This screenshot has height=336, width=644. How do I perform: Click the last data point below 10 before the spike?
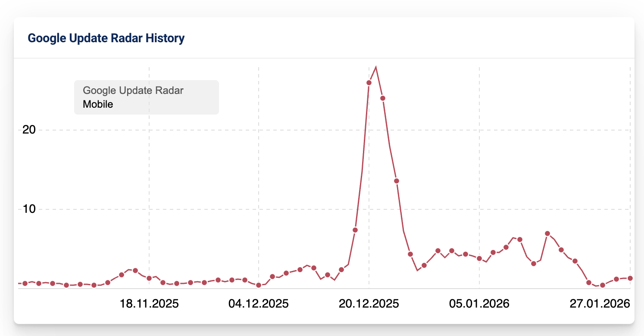[355, 230]
